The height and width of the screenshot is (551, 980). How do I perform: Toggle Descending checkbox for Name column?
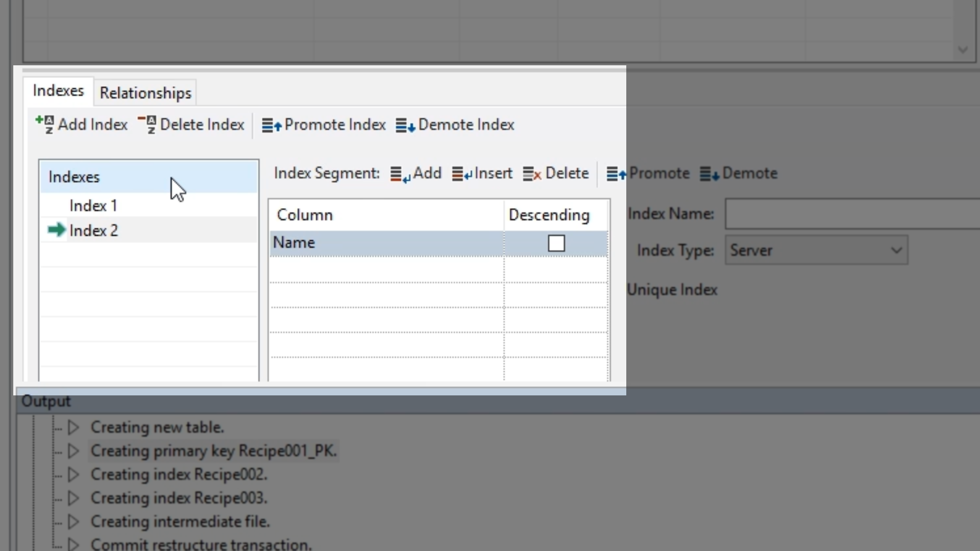556,243
